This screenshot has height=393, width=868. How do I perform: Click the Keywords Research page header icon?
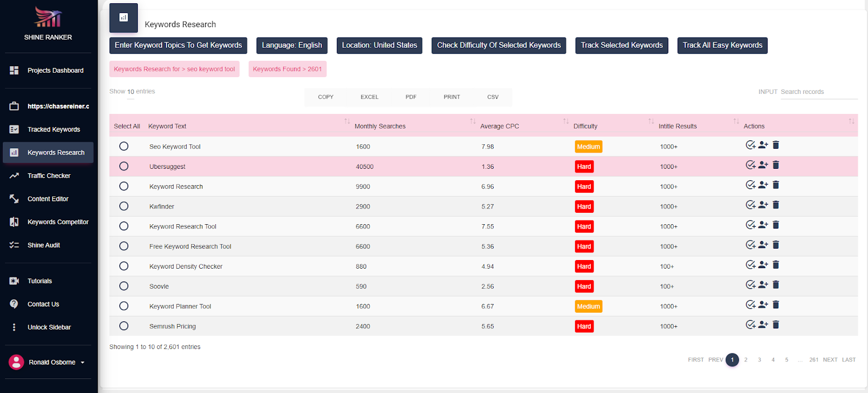click(124, 18)
